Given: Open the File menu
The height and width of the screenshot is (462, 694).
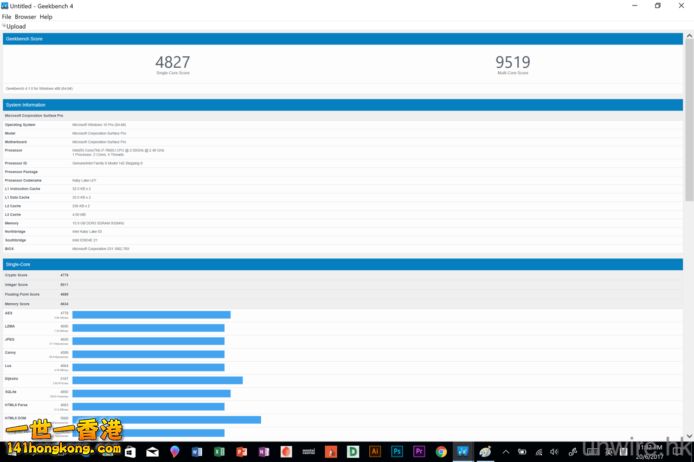Looking at the screenshot, I should [6, 17].
